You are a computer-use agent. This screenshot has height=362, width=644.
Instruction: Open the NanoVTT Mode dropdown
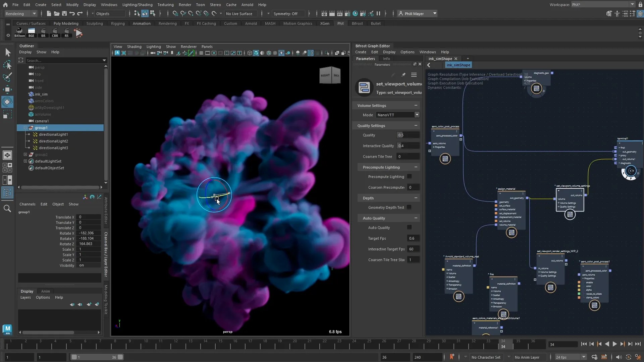(417, 115)
